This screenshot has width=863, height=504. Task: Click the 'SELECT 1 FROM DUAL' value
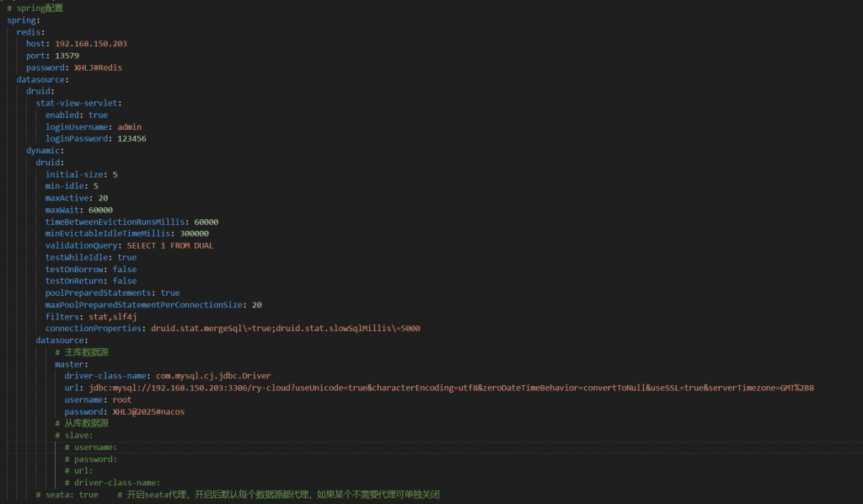(170, 245)
